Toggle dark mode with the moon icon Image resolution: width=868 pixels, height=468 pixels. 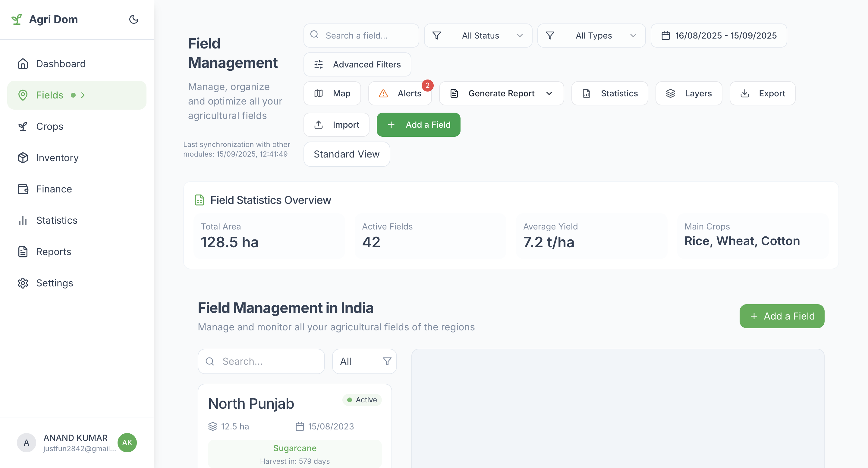pyautogui.click(x=134, y=19)
